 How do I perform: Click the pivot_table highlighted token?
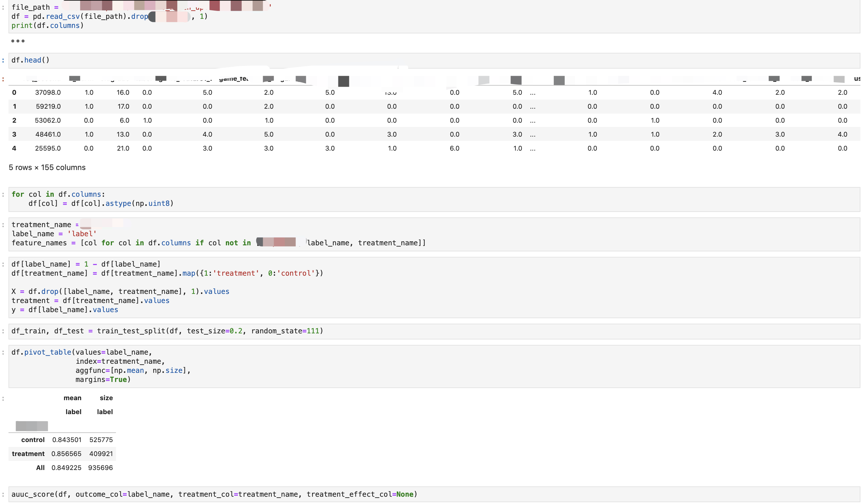point(47,352)
